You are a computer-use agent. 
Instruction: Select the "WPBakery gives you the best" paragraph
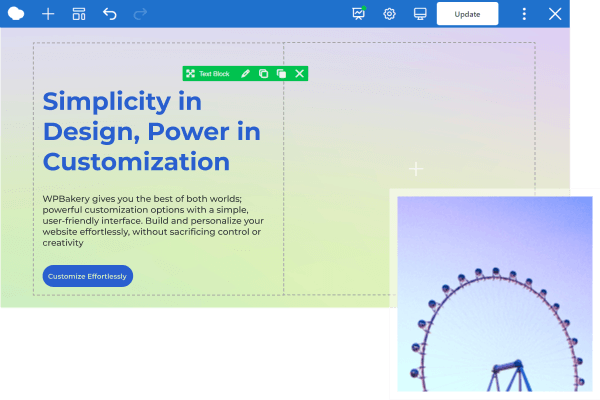tap(153, 221)
